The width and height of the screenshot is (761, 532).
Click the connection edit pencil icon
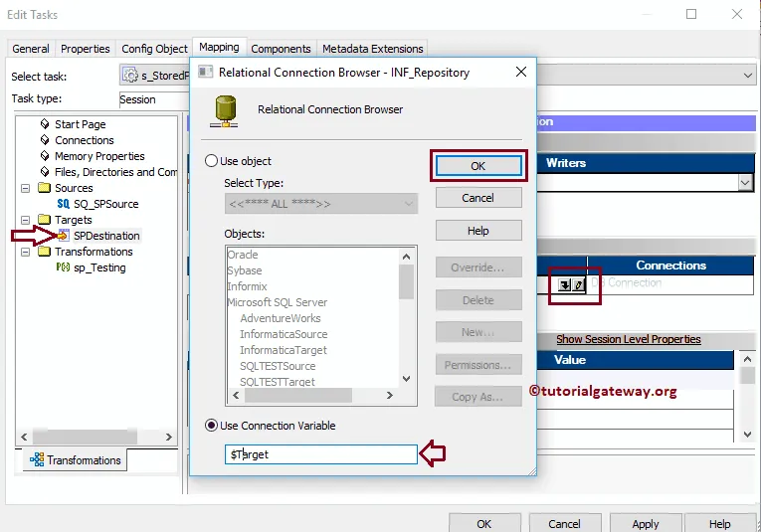click(x=578, y=284)
